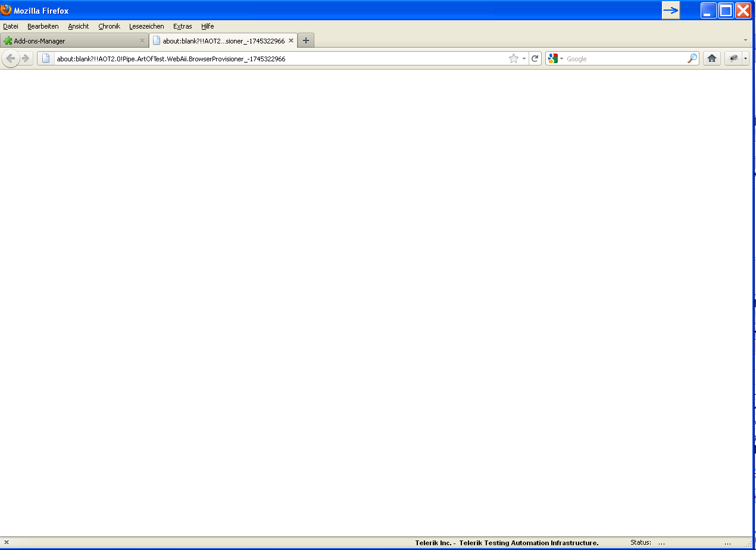Maximize the Firefox window
The image size is (756, 550).
click(x=726, y=10)
